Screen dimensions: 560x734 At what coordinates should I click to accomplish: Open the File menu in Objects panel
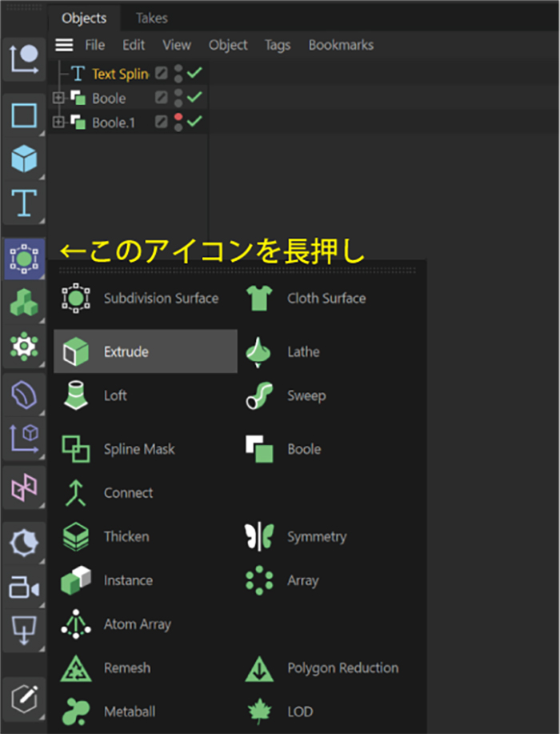tap(95, 45)
